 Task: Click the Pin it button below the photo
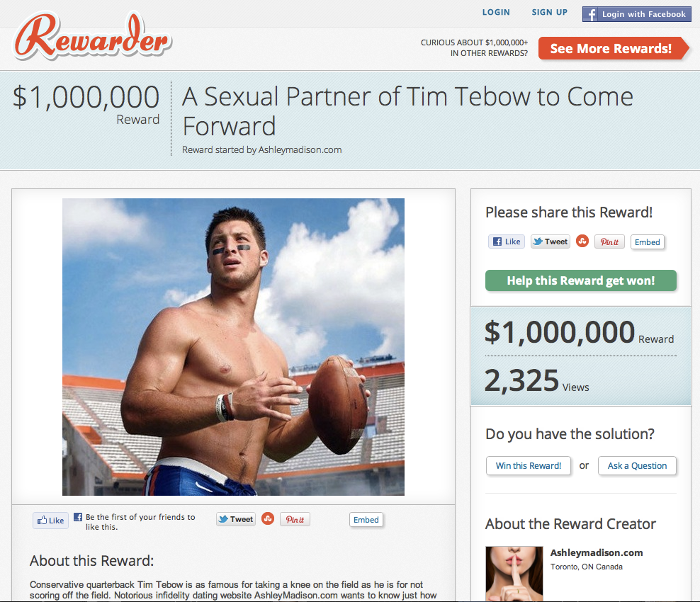tap(295, 519)
